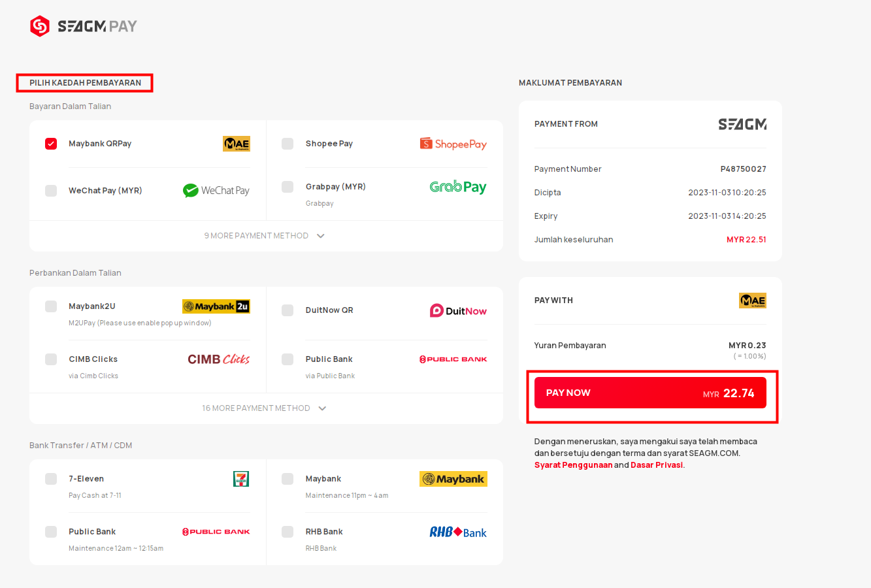871x588 pixels.
Task: Tick Maybank checkbox under Bank Transfer
Action: coord(288,479)
